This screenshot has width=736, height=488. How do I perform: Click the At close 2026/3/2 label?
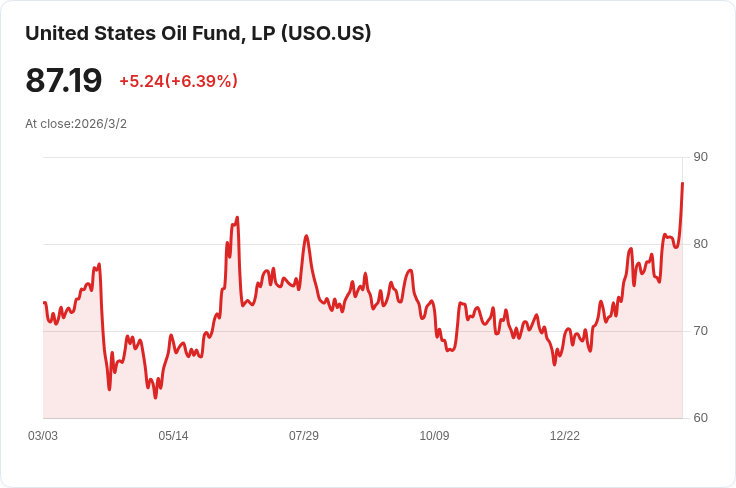point(76,124)
